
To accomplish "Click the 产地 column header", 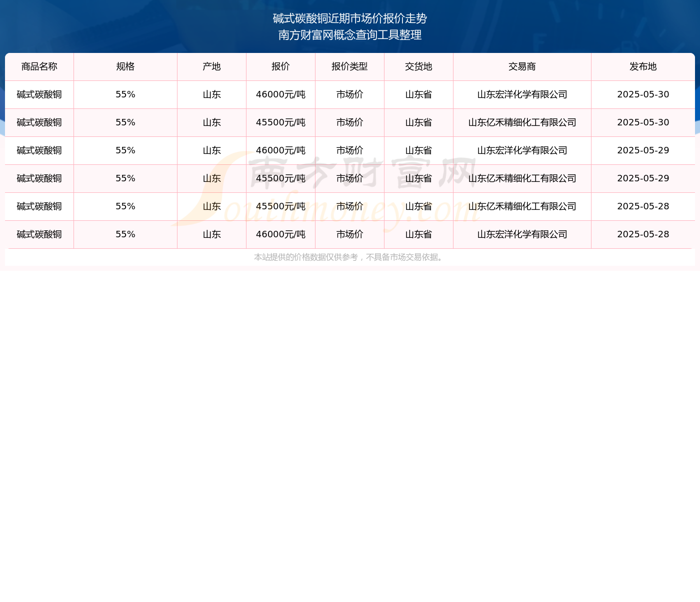I will 212,67.
